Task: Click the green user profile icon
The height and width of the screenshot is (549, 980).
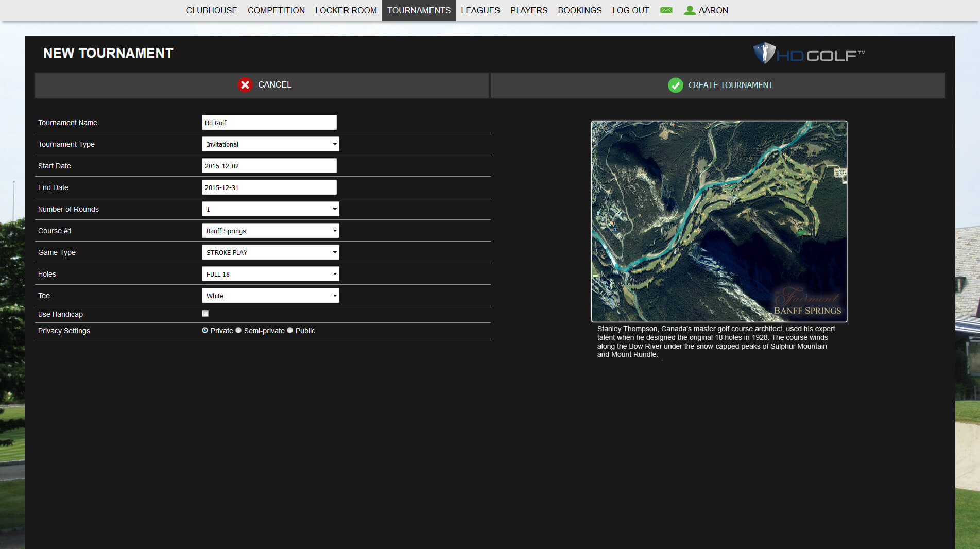Action: (690, 10)
